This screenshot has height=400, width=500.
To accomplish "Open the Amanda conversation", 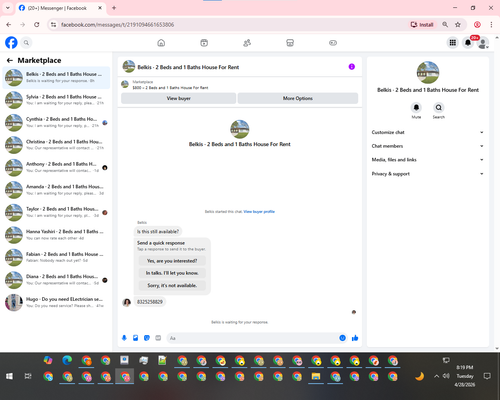I will click(x=56, y=190).
